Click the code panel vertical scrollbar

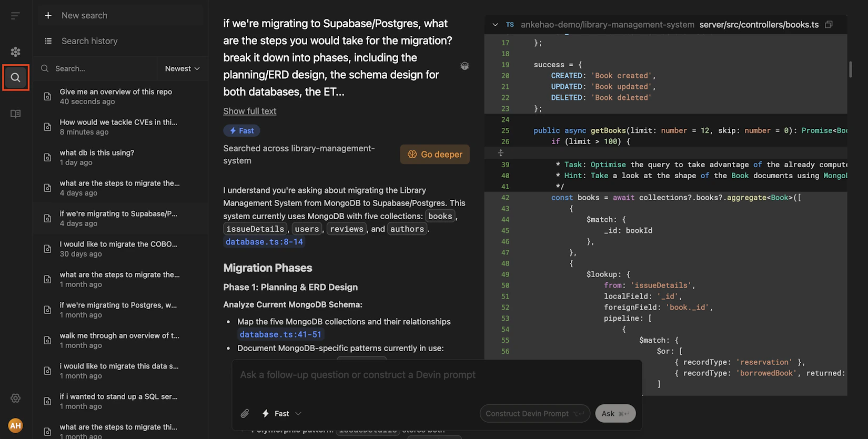[x=850, y=69]
